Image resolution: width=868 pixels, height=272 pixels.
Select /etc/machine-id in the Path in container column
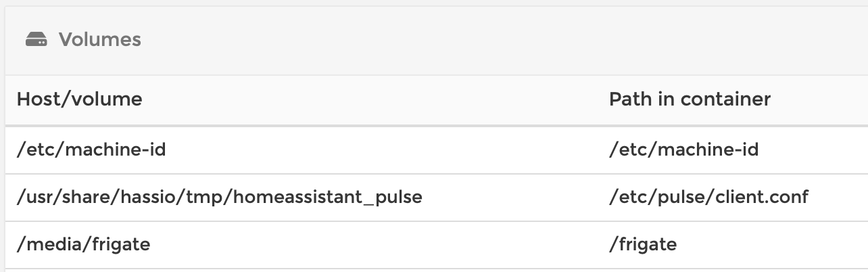pyautogui.click(x=683, y=149)
